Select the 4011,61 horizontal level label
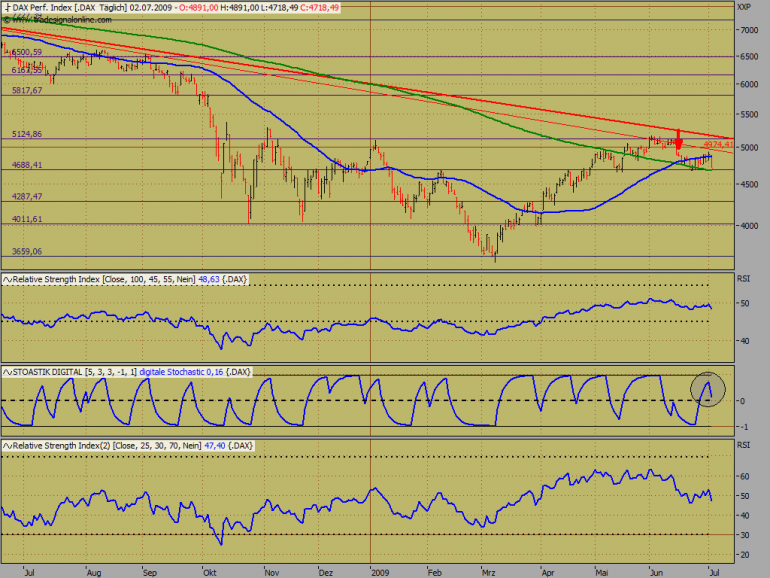The height and width of the screenshot is (578, 770). [x=27, y=219]
